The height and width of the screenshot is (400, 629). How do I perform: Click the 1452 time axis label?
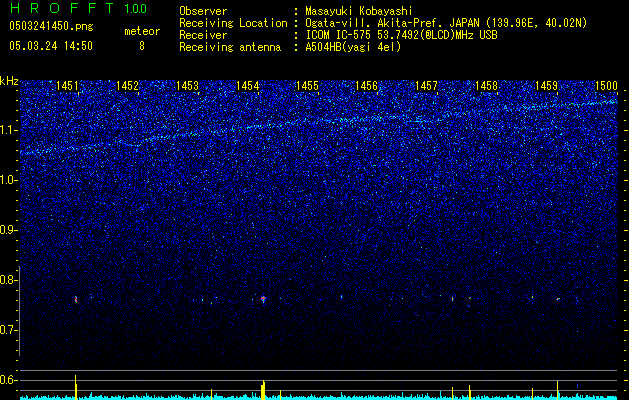point(128,85)
